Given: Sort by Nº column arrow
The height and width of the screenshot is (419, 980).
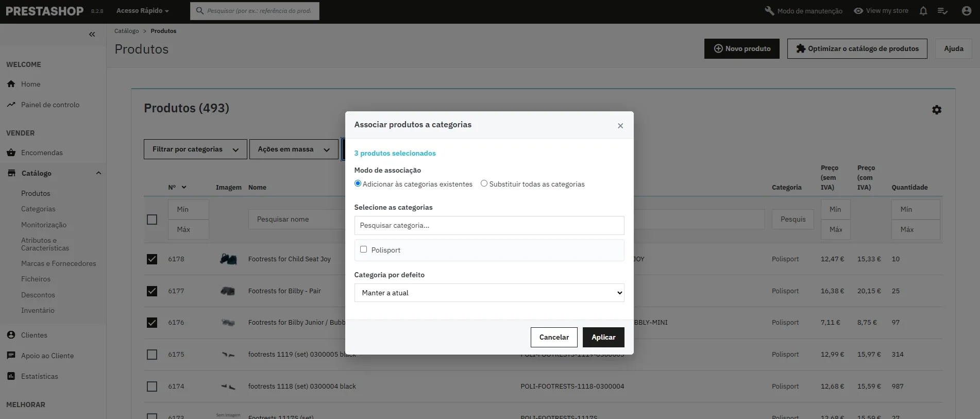Looking at the screenshot, I should (184, 188).
